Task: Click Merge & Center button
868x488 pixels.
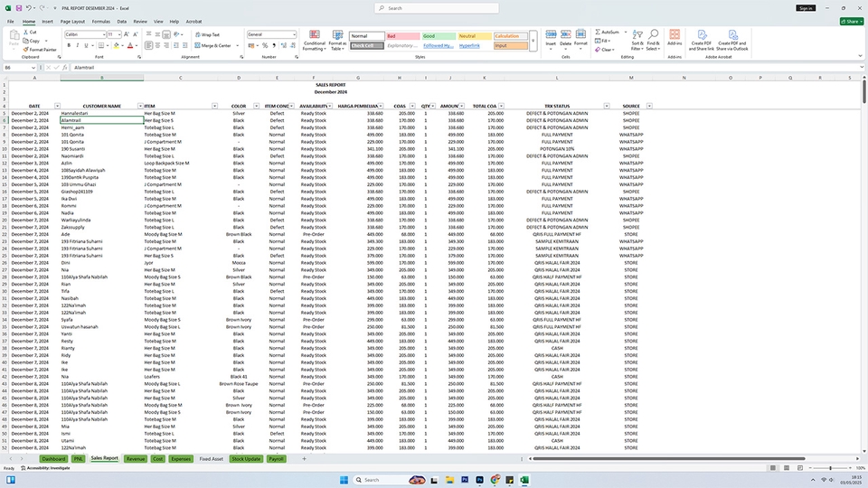Action: (213, 45)
